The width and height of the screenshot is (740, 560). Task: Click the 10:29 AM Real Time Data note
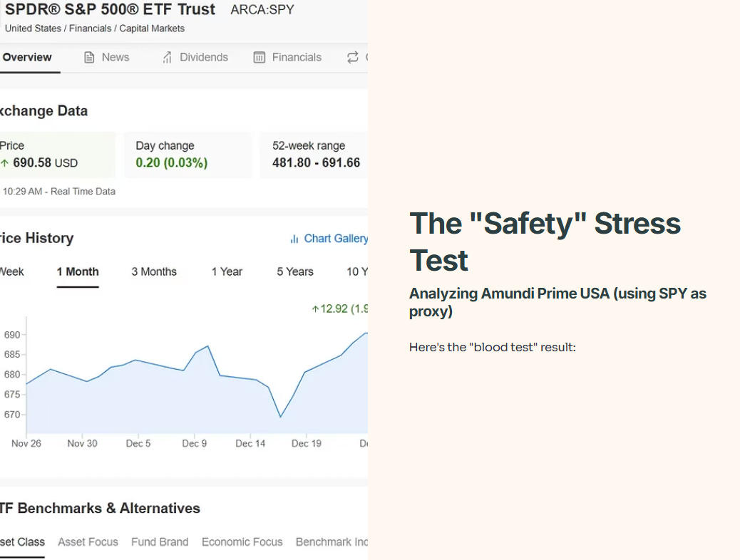pyautogui.click(x=59, y=192)
